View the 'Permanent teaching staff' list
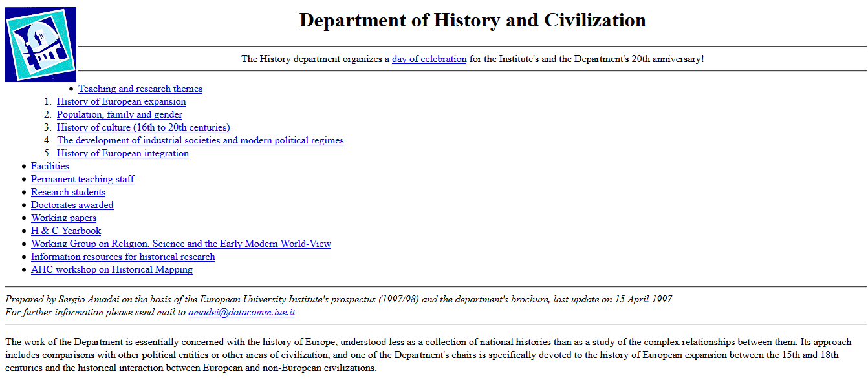Image resolution: width=868 pixels, height=380 pixels. click(x=82, y=179)
